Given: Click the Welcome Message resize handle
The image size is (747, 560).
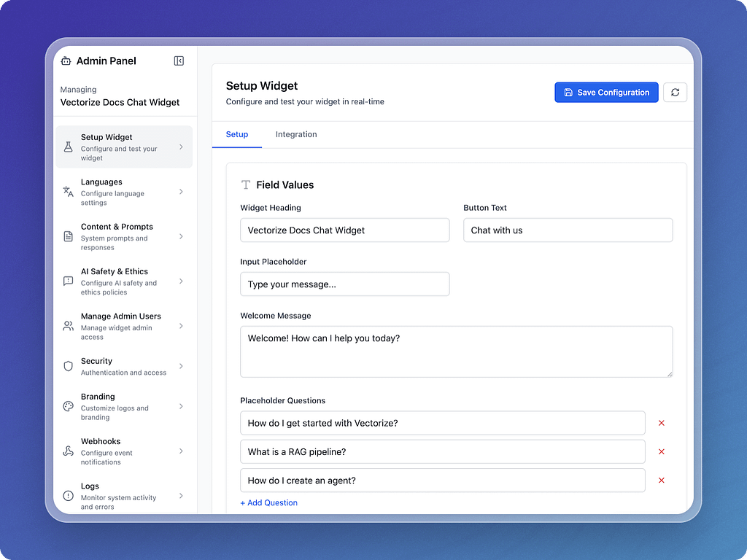Looking at the screenshot, I should point(670,374).
